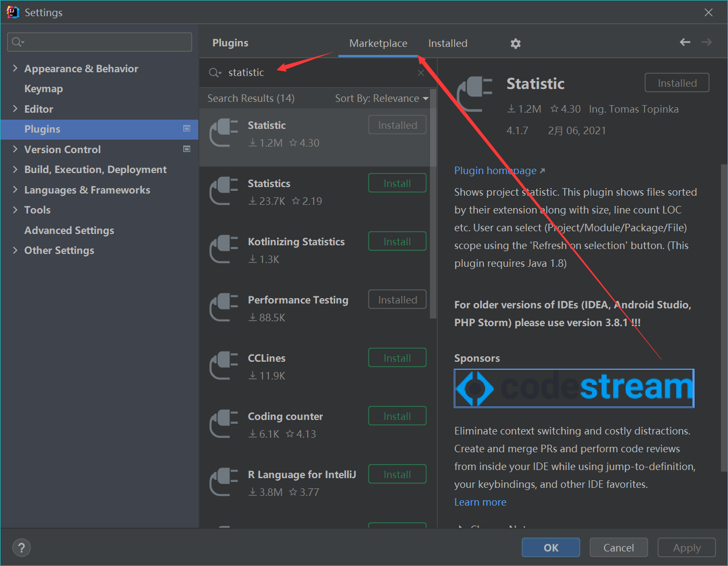Select Keymap in the settings tree
Screen dimensions: 728x566
point(44,89)
